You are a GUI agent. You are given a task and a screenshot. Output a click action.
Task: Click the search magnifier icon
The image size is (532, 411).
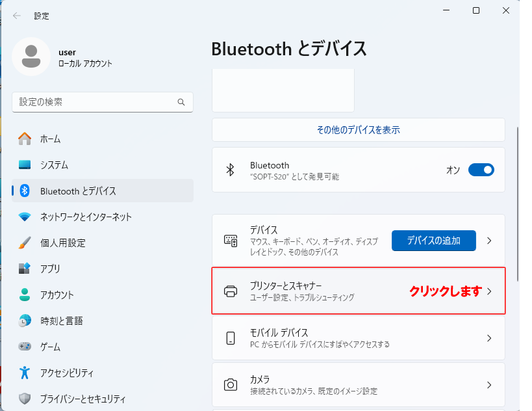click(x=181, y=102)
